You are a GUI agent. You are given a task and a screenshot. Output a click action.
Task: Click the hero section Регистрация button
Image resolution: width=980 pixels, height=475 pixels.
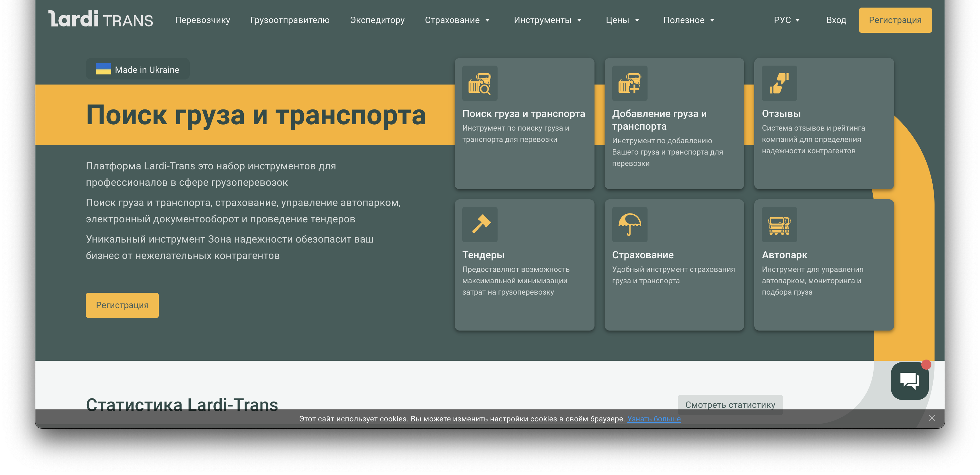pyautogui.click(x=122, y=305)
